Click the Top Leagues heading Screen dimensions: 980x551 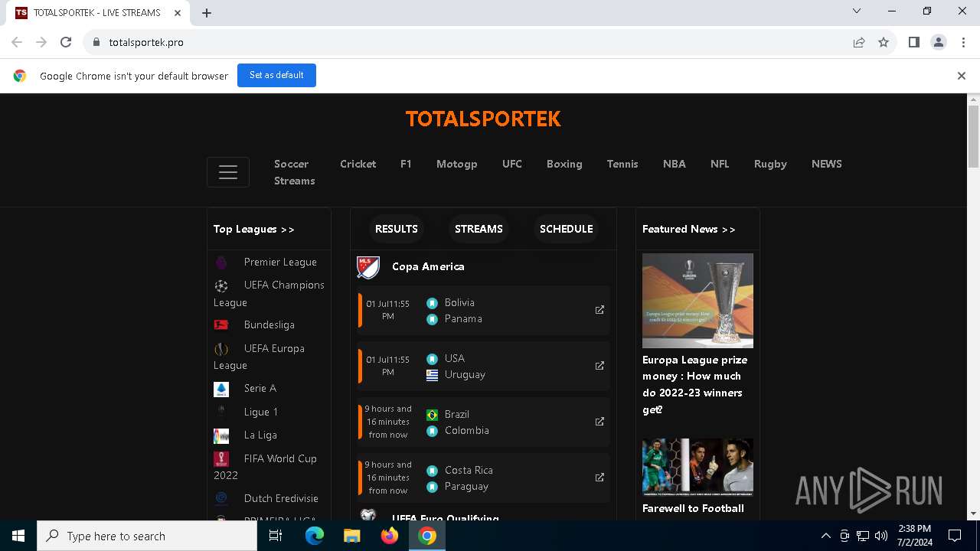coord(253,229)
